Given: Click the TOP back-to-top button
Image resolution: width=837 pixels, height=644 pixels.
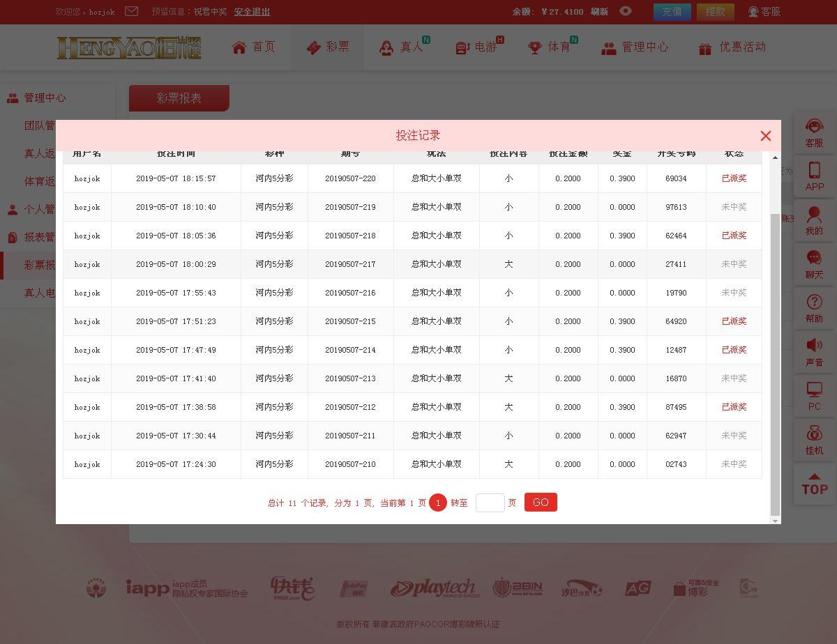Looking at the screenshot, I should pos(814,484).
